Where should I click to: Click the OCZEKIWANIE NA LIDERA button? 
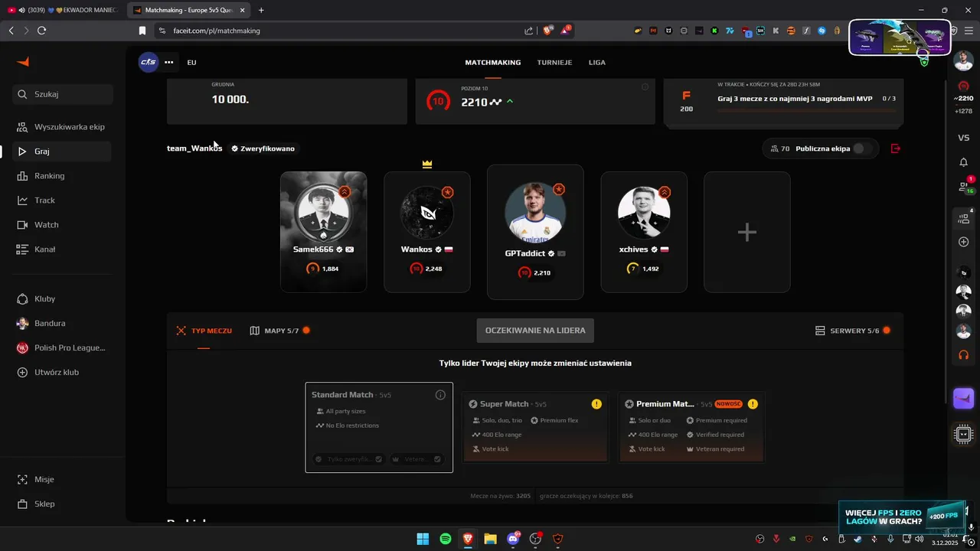pos(535,331)
